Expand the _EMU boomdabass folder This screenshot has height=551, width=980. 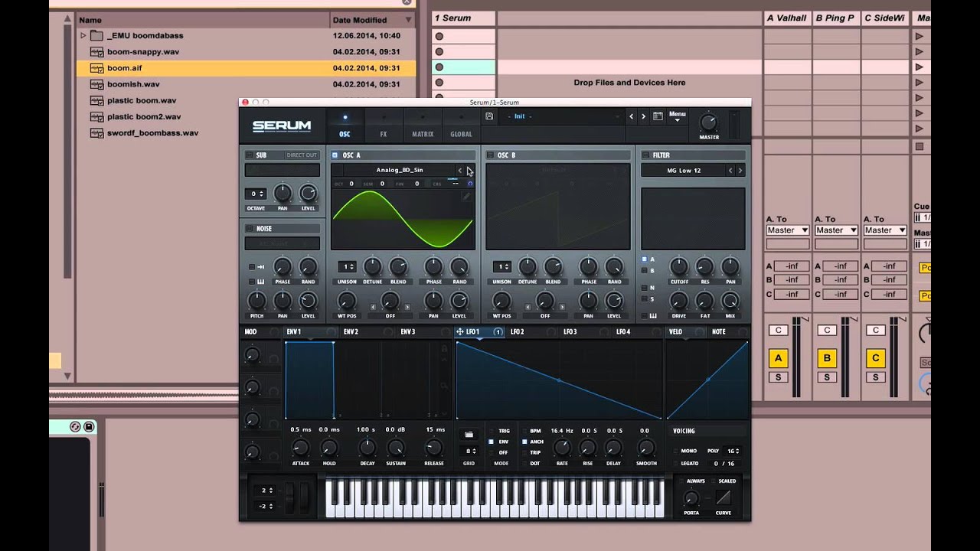tap(83, 35)
